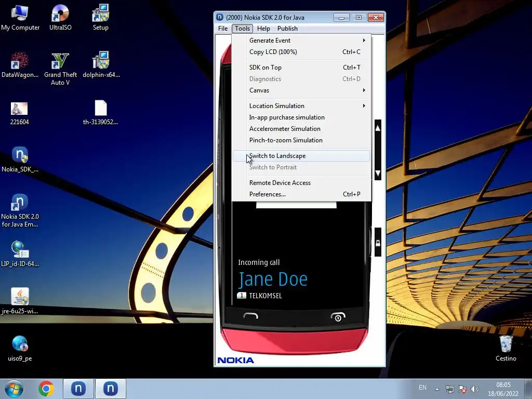Viewport: 532px width, 399px height.
Task: Switch to first Nokia SDK taskbar button
Action: click(78, 389)
